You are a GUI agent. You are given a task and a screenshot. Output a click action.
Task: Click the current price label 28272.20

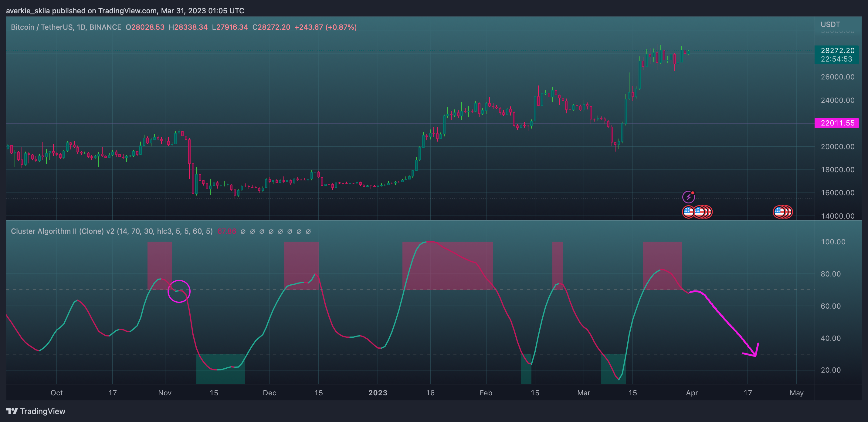click(837, 51)
